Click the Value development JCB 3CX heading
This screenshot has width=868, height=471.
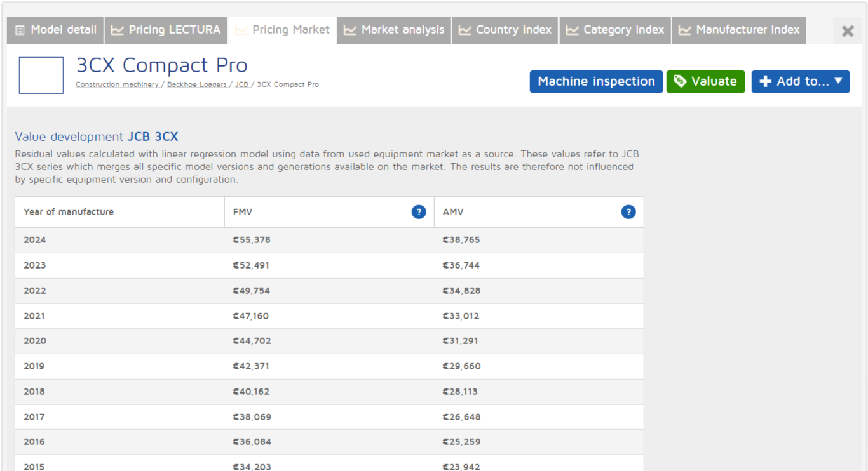pos(97,137)
